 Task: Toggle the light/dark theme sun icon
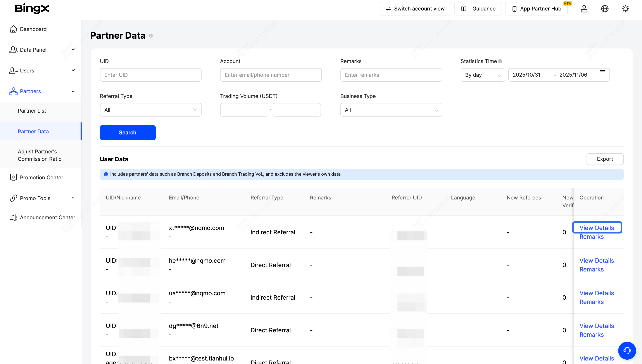(625, 9)
